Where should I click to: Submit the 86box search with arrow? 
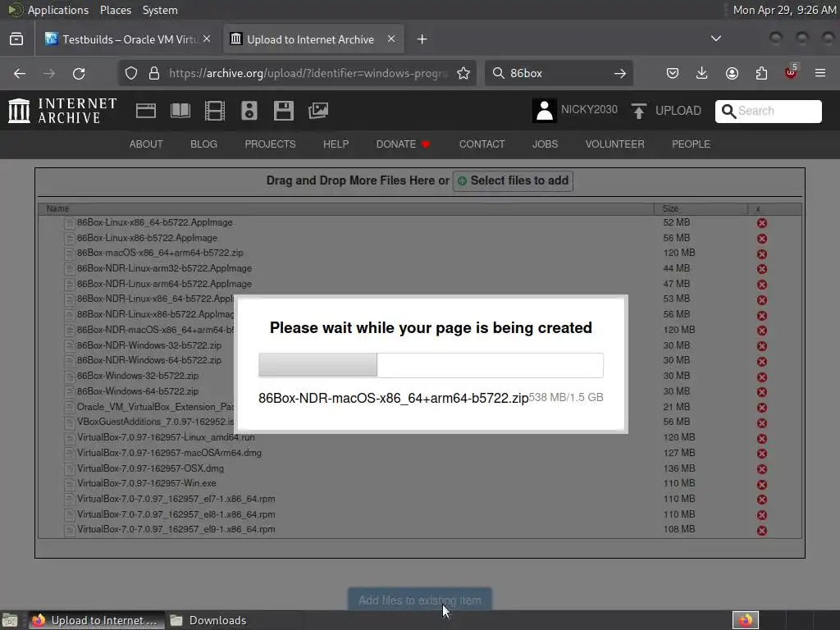coord(620,73)
